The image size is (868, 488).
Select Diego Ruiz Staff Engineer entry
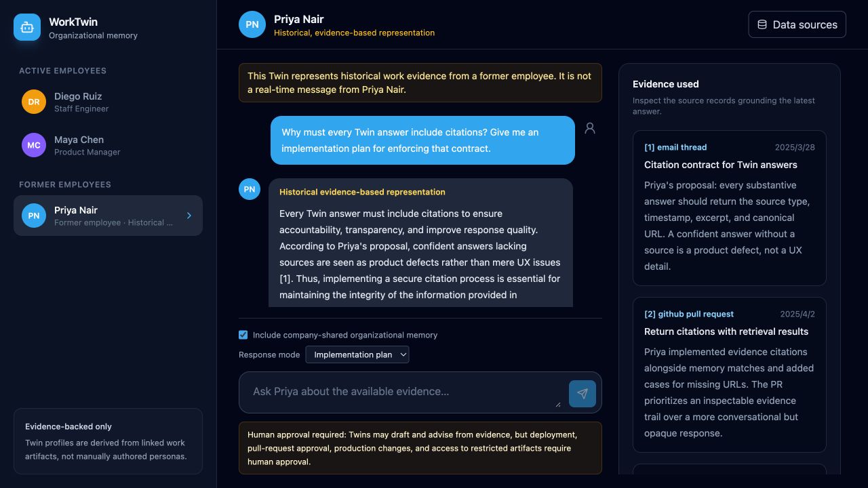(108, 102)
